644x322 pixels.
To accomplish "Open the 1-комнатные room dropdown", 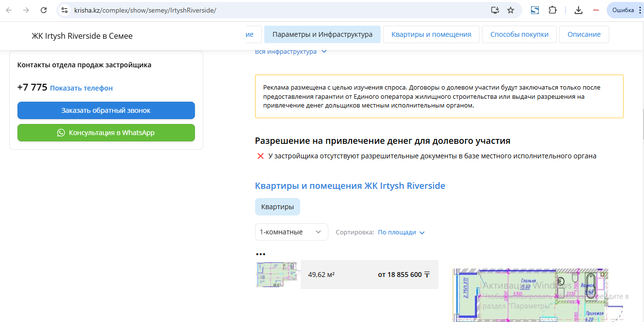I will tap(291, 232).
